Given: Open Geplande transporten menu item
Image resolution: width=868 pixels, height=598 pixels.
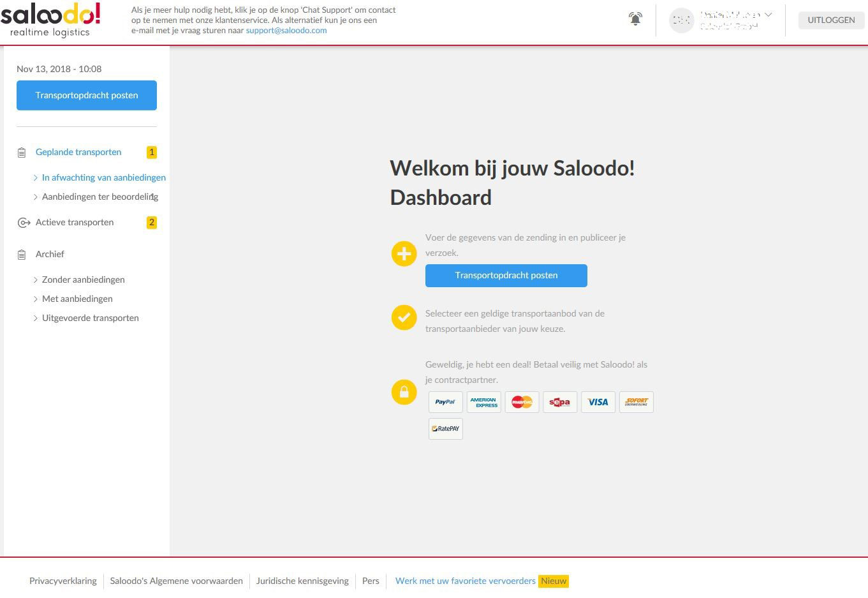Looking at the screenshot, I should point(78,152).
